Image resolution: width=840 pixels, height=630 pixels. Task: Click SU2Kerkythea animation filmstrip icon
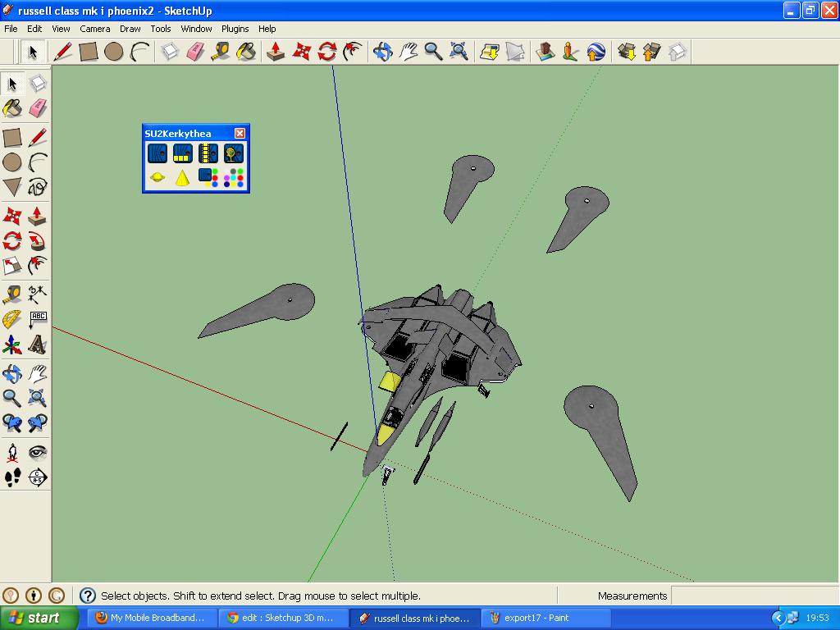tap(208, 153)
